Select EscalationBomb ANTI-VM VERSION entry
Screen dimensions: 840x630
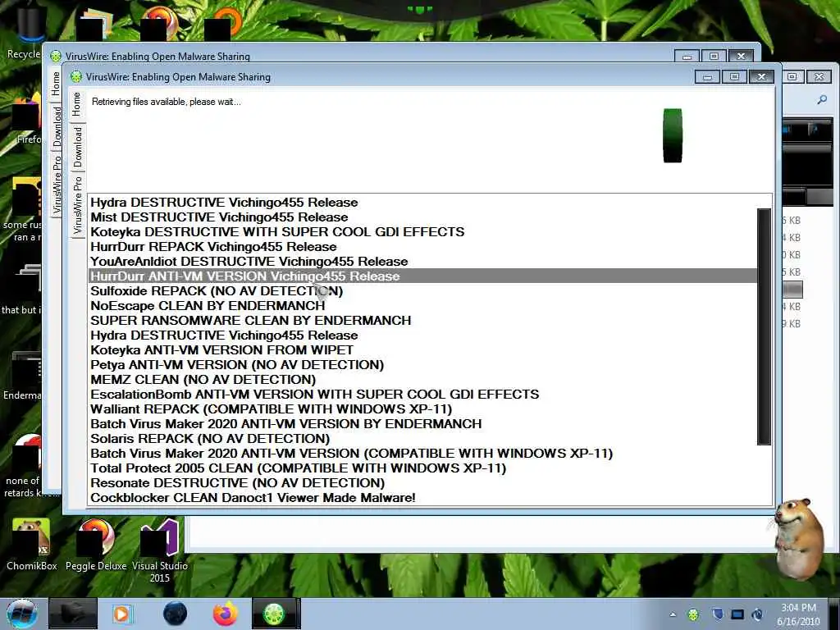(x=422, y=395)
